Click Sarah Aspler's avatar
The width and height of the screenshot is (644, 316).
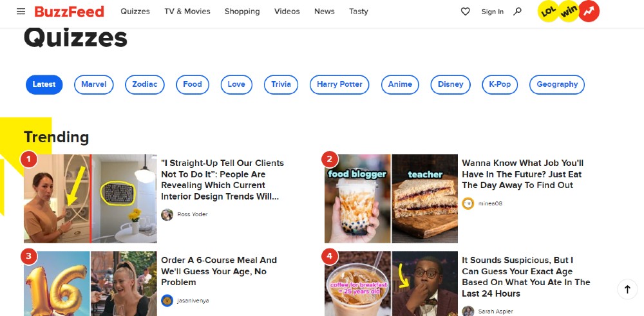click(468, 311)
